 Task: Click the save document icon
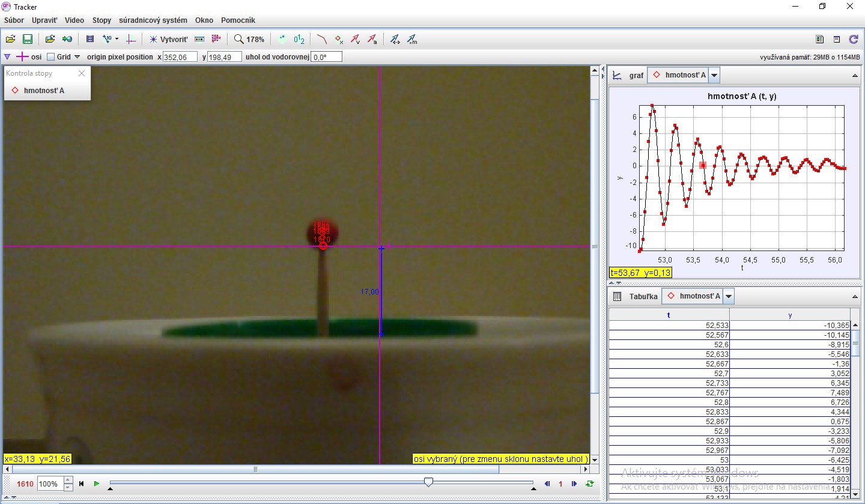pyautogui.click(x=28, y=39)
